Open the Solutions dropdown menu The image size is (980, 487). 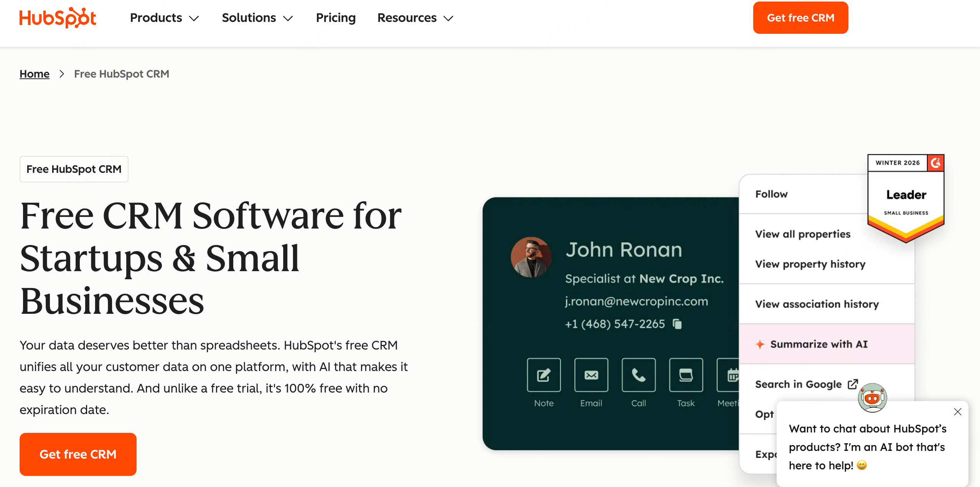click(x=257, y=18)
